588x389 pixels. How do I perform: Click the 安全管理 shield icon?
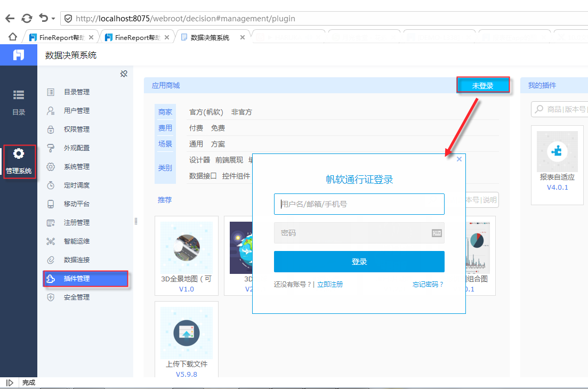[x=51, y=297]
